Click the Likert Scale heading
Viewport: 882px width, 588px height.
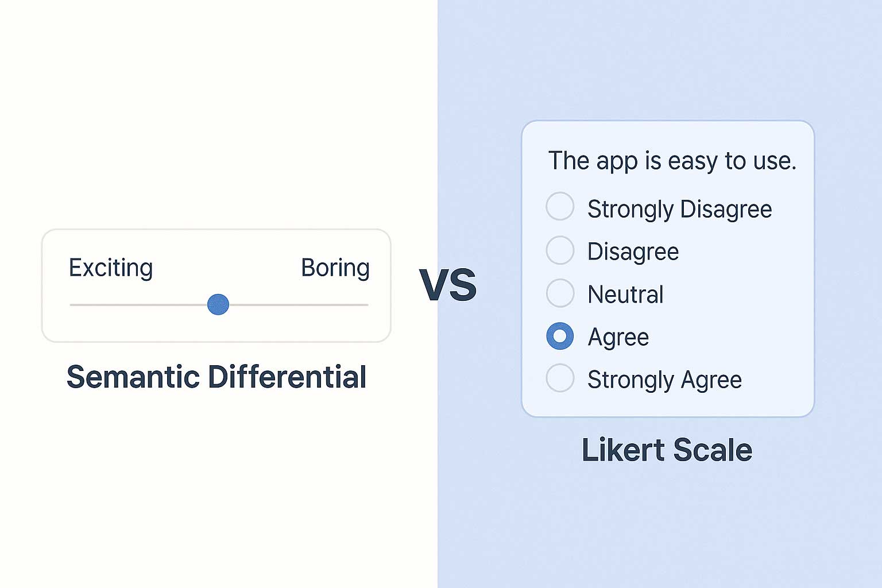coord(667,450)
